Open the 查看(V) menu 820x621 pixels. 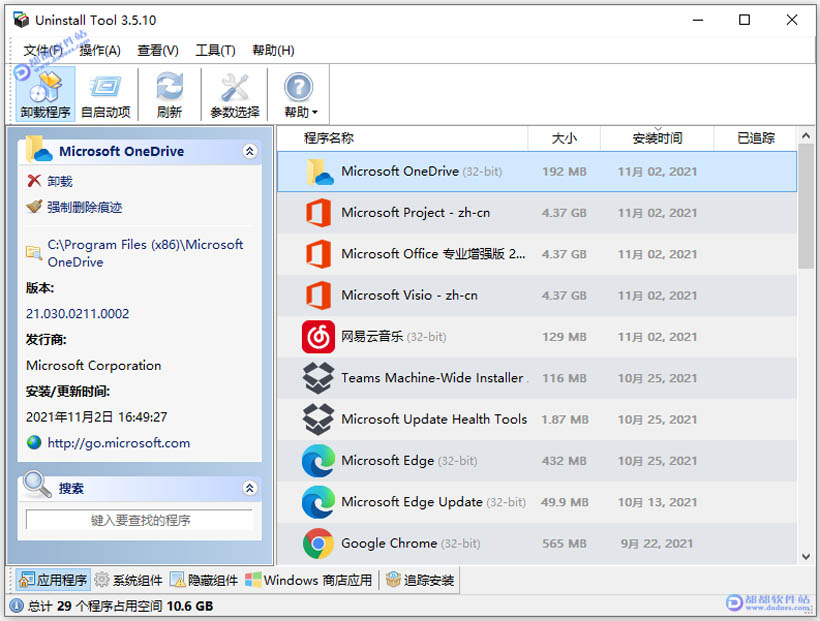[158, 50]
